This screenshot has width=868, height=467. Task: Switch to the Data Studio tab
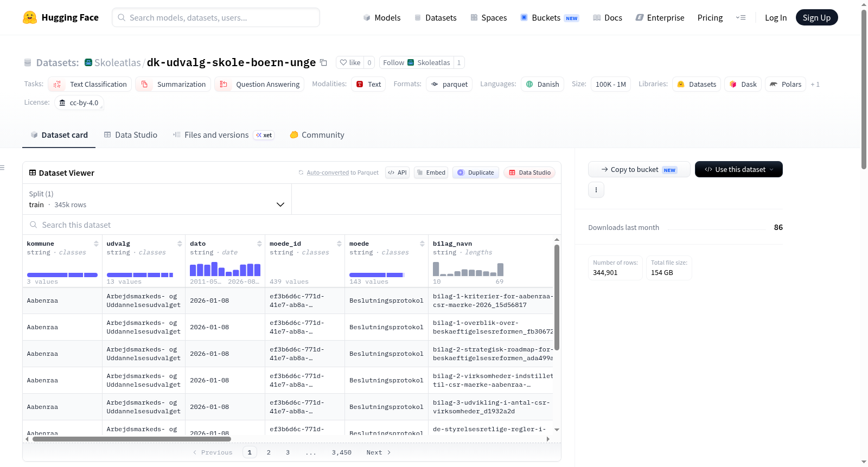click(131, 135)
